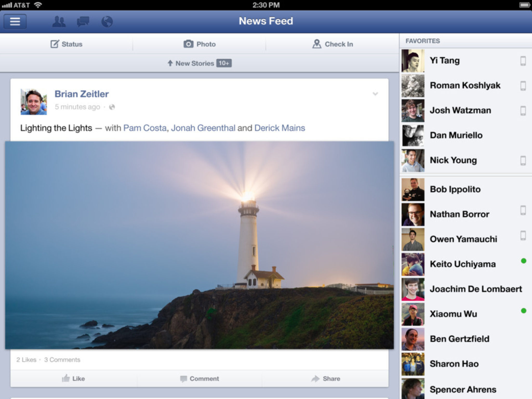Open chat with Dan Muriello
Screen dimensions: 532x399
[465, 136]
